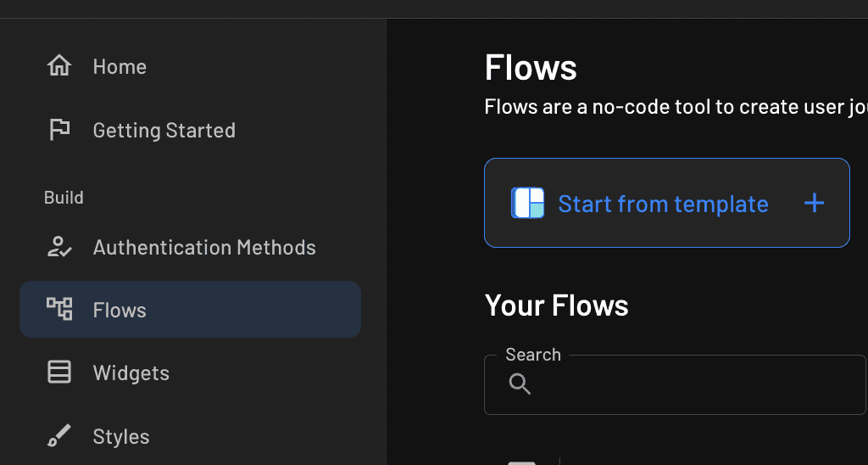Click the Widgets layout icon
This screenshot has height=465, width=868.
(x=59, y=373)
